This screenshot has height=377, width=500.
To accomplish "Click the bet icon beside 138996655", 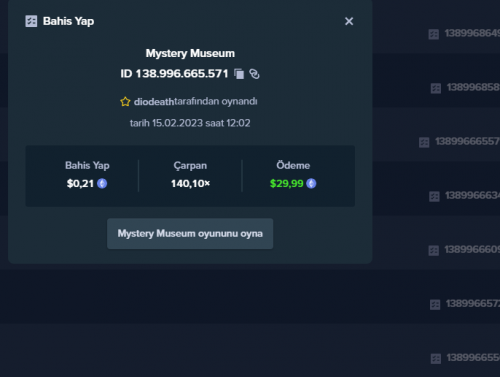I will coord(436,359).
